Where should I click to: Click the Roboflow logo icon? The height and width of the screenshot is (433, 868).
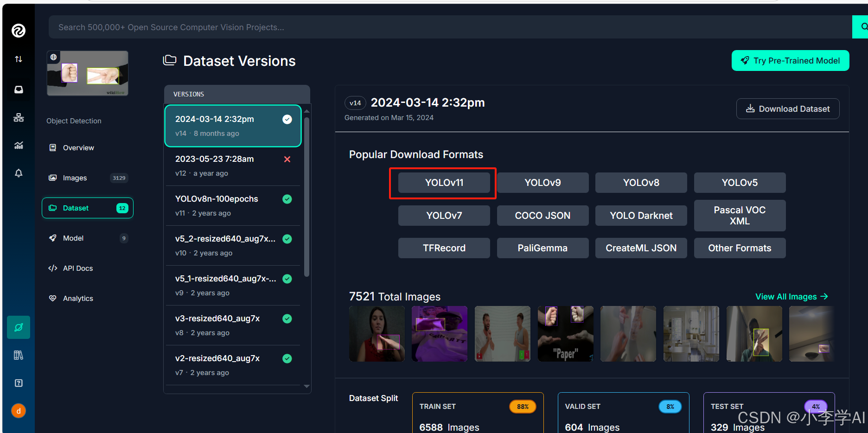click(19, 31)
